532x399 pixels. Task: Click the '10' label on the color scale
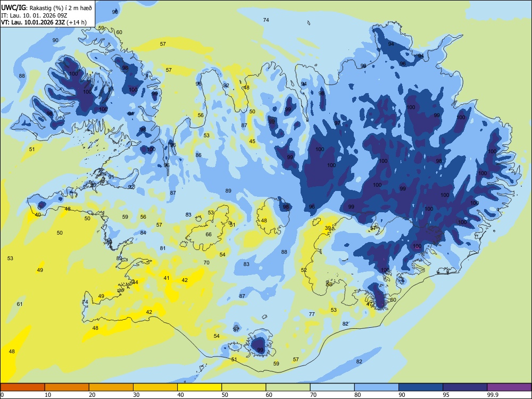(48, 395)
